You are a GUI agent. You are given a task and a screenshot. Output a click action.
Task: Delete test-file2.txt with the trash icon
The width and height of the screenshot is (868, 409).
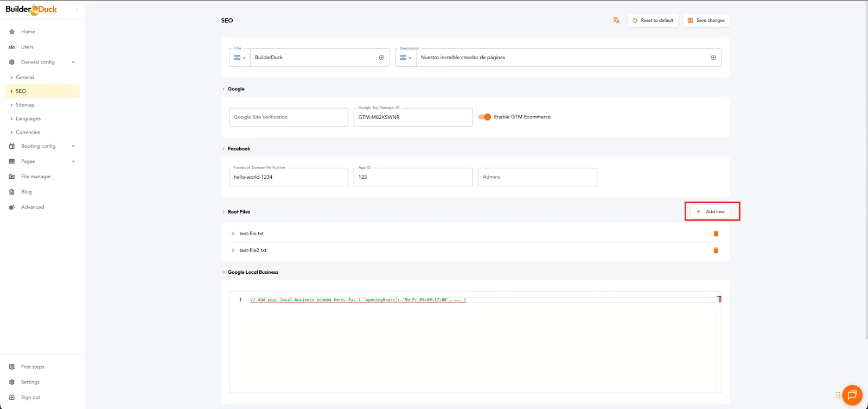point(716,250)
